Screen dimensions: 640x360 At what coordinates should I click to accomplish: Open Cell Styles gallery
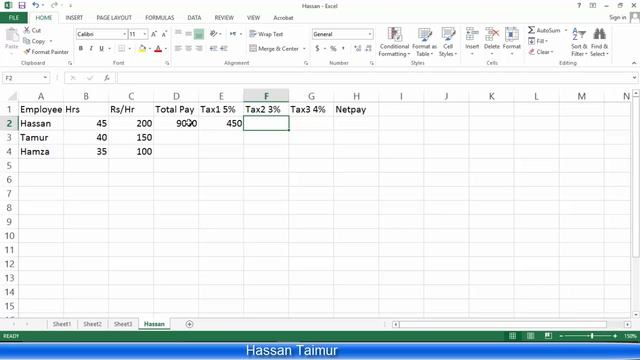pyautogui.click(x=448, y=42)
